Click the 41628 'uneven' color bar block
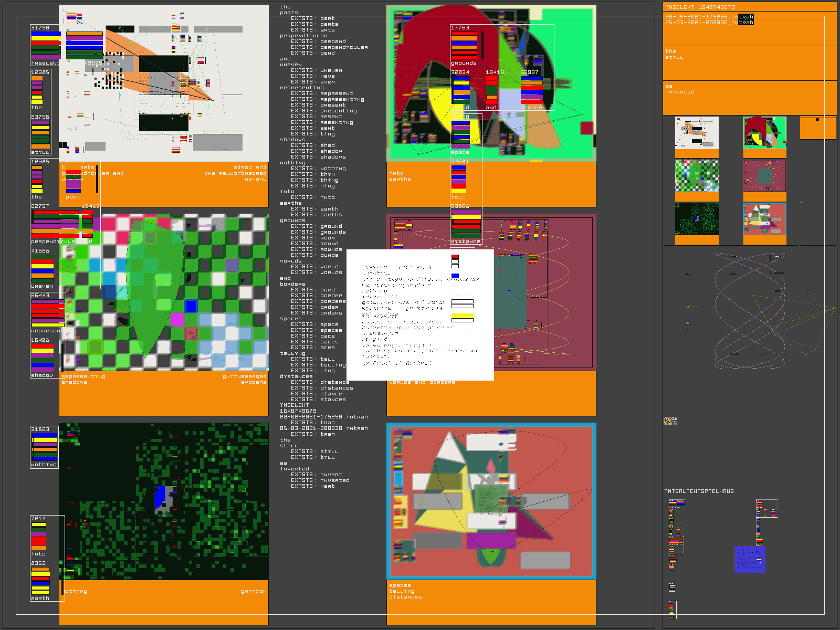Screen dimensions: 840x630 42,269
